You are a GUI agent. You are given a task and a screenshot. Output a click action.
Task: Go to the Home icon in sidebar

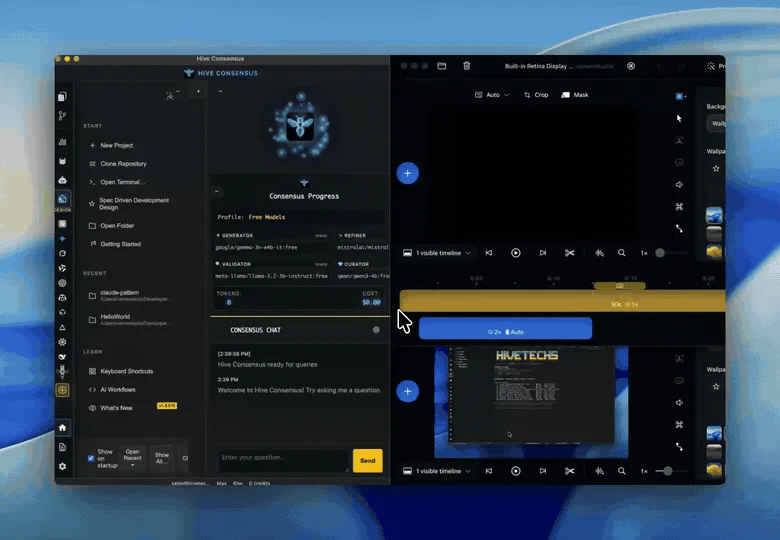point(62,428)
